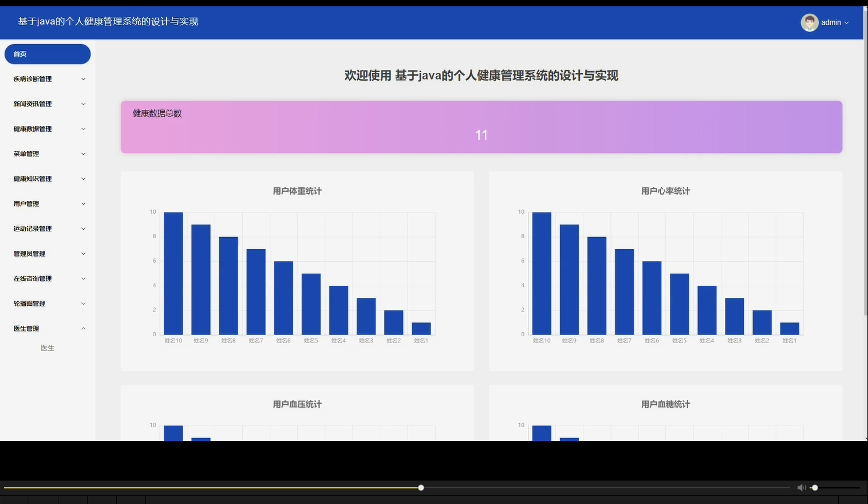The width and height of the screenshot is (868, 504).
Task: Click the total count value 11
Action: coord(481,135)
